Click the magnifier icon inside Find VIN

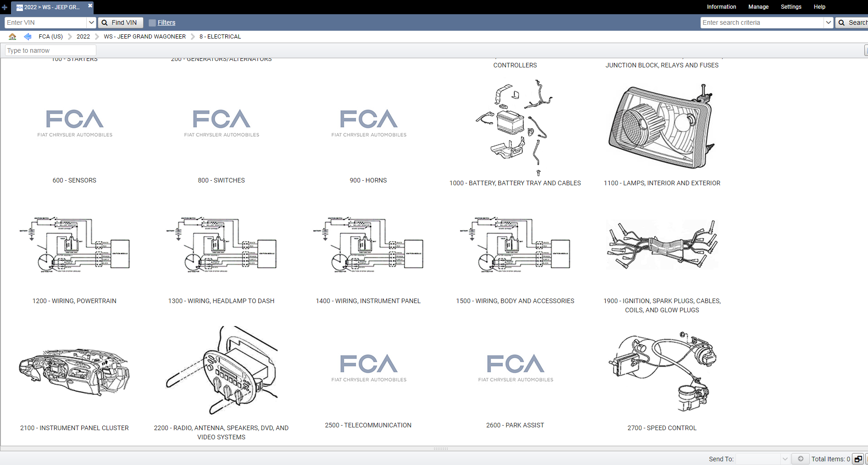pyautogui.click(x=105, y=22)
